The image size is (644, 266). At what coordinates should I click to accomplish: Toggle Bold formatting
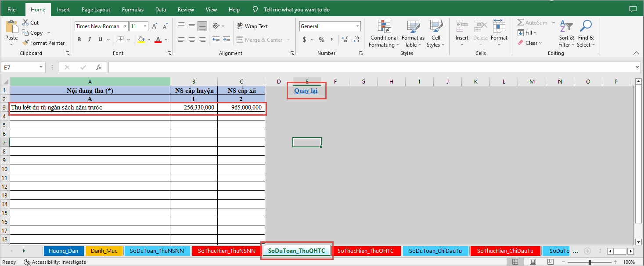tap(79, 40)
